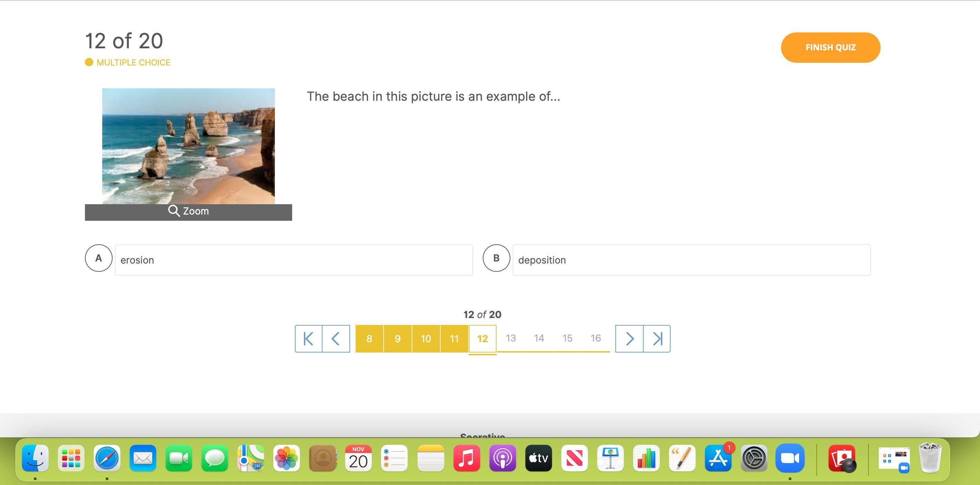This screenshot has height=485, width=980.
Task: Go to question 13
Action: [510, 338]
